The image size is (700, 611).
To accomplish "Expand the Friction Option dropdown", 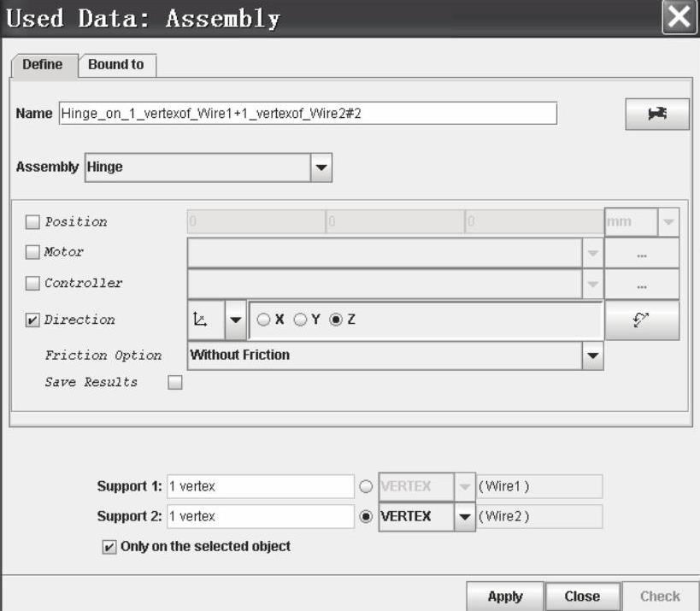I will [592, 355].
